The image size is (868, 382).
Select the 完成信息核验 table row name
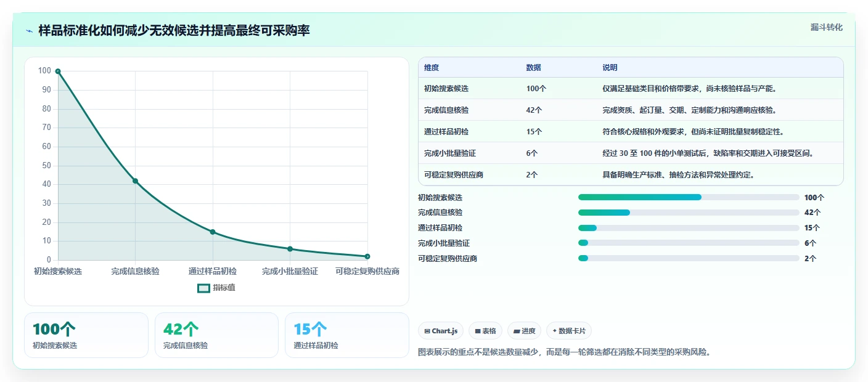[x=446, y=110]
